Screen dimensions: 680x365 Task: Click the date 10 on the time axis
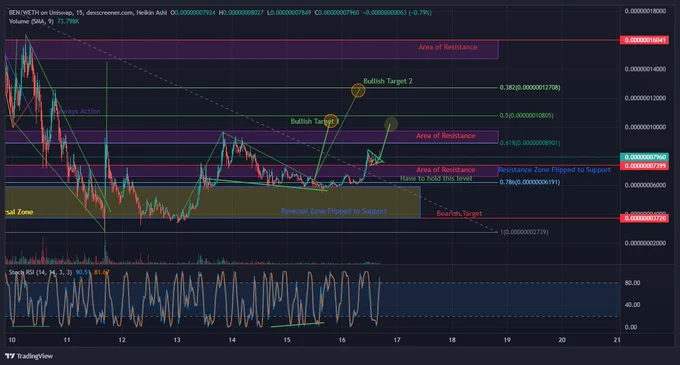point(12,340)
